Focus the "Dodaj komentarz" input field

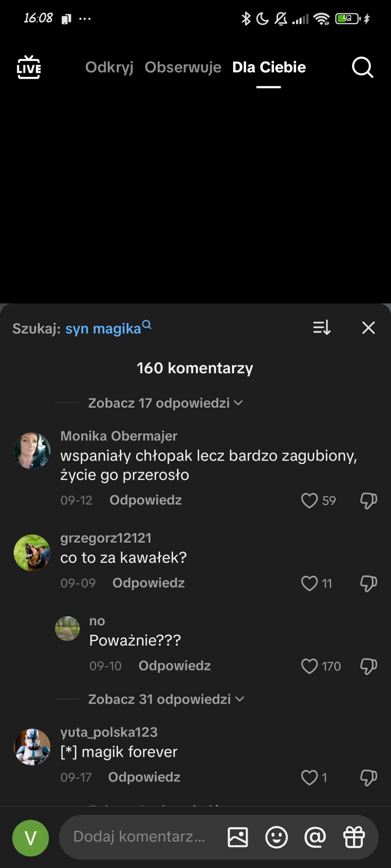[x=140, y=837]
